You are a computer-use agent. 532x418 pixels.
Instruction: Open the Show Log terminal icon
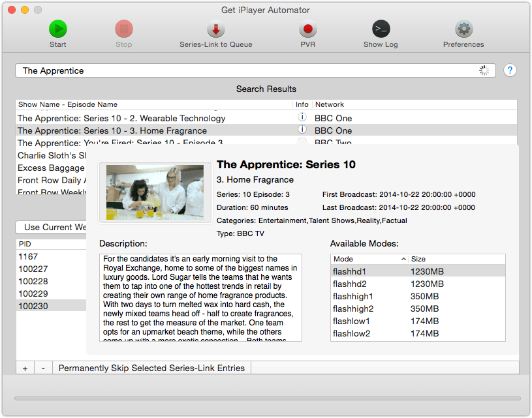click(x=381, y=29)
